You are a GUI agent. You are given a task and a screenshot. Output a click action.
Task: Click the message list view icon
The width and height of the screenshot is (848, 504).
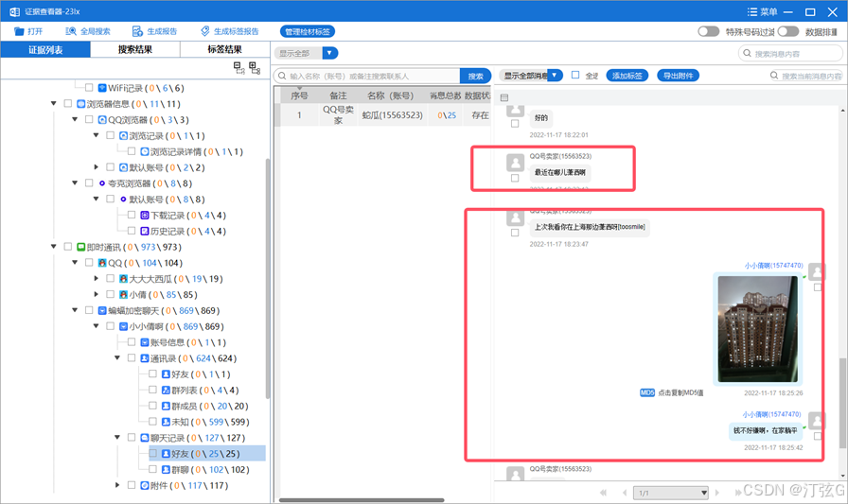(x=504, y=97)
